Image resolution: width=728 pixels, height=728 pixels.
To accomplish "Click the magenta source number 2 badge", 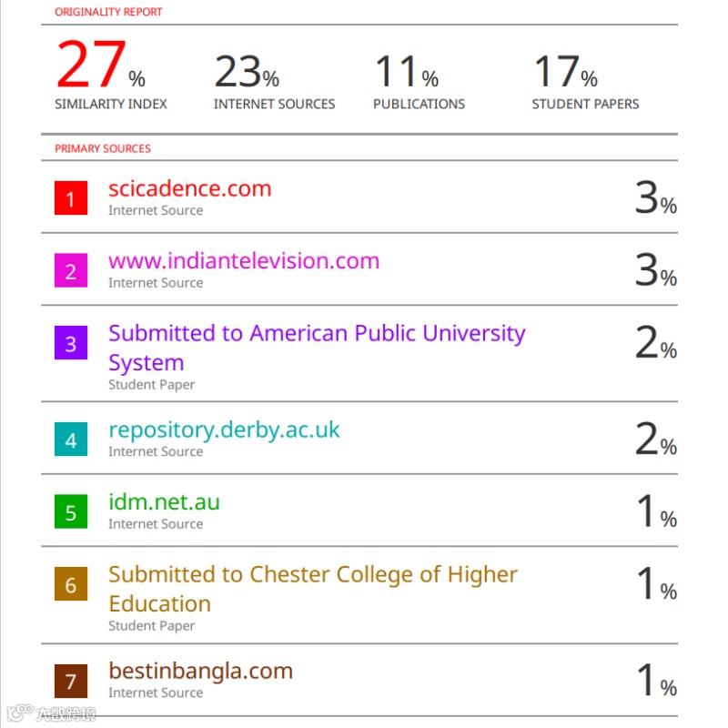I will point(71,270).
